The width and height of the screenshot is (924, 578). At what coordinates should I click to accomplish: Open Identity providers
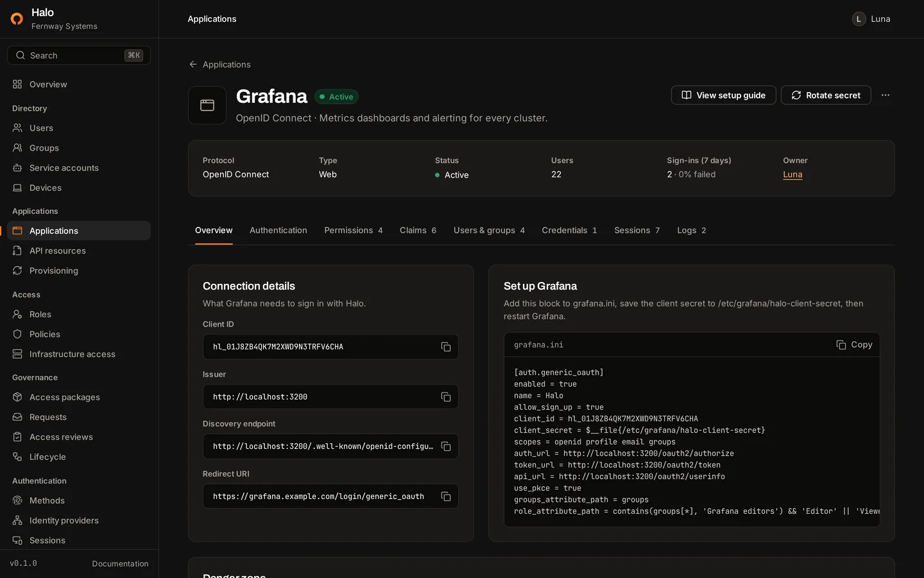pos(79,520)
